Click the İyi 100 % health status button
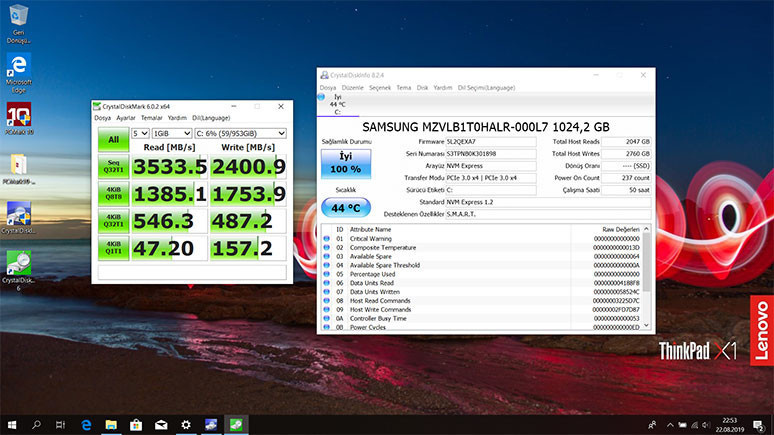 point(346,163)
